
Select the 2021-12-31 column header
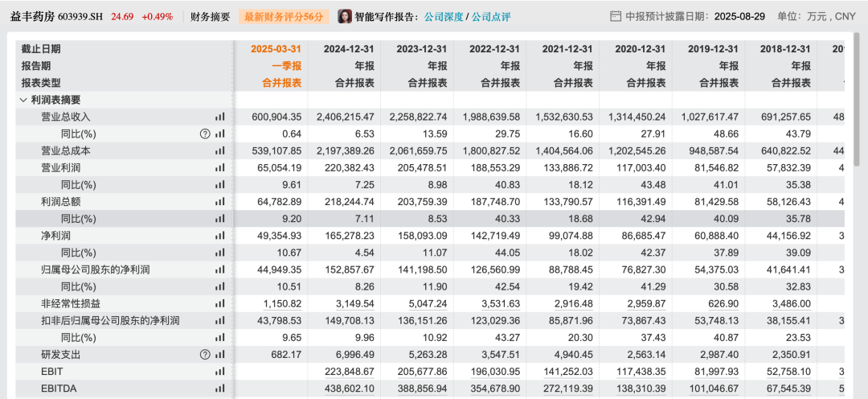tap(567, 49)
